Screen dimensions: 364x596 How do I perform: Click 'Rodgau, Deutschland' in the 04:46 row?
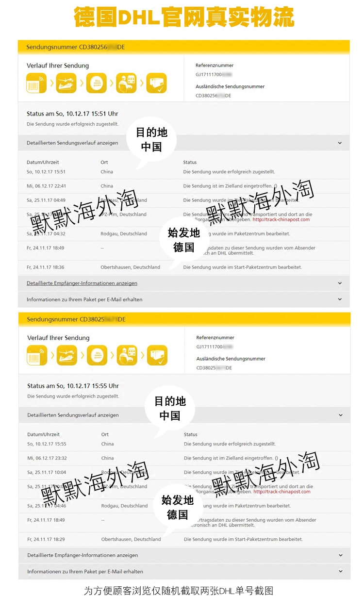(x=124, y=506)
